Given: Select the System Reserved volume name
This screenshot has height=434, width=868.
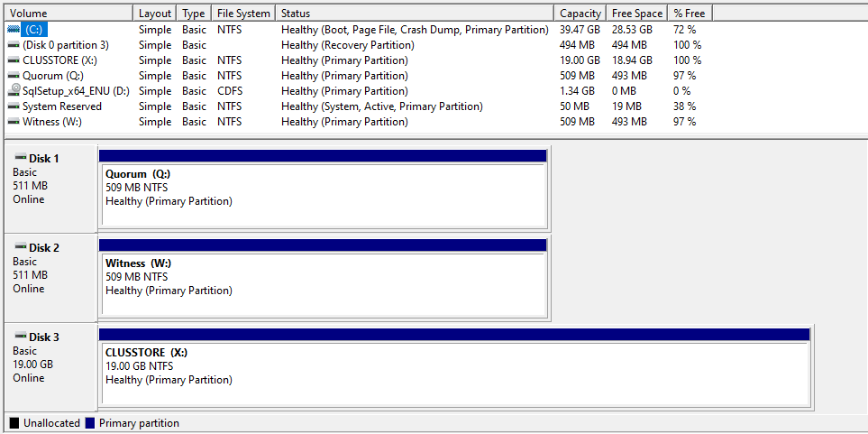Looking at the screenshot, I should [62, 106].
